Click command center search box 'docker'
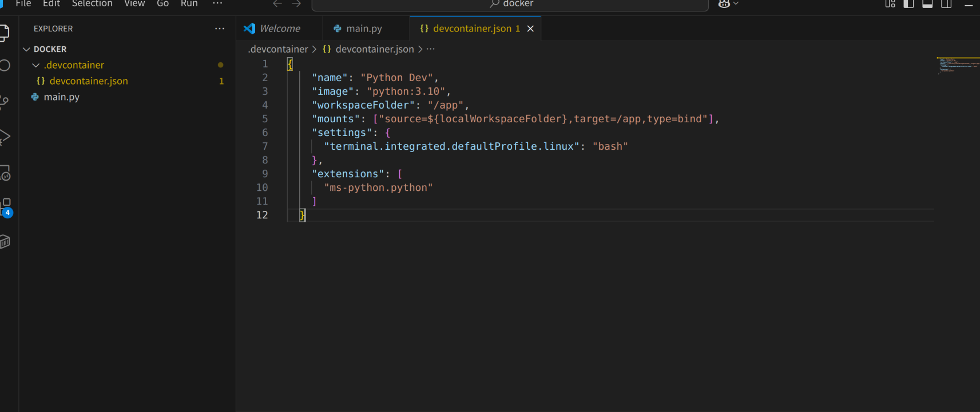This screenshot has width=980, height=412. click(510, 4)
